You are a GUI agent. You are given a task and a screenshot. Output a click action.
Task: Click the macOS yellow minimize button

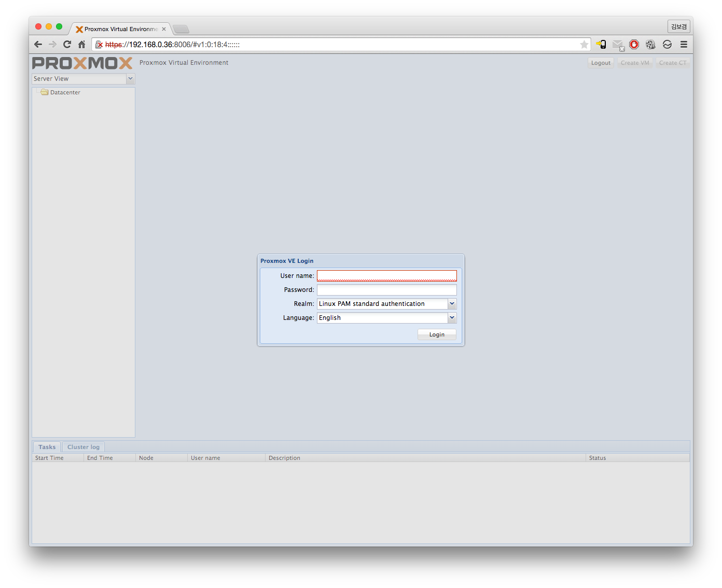coord(49,26)
